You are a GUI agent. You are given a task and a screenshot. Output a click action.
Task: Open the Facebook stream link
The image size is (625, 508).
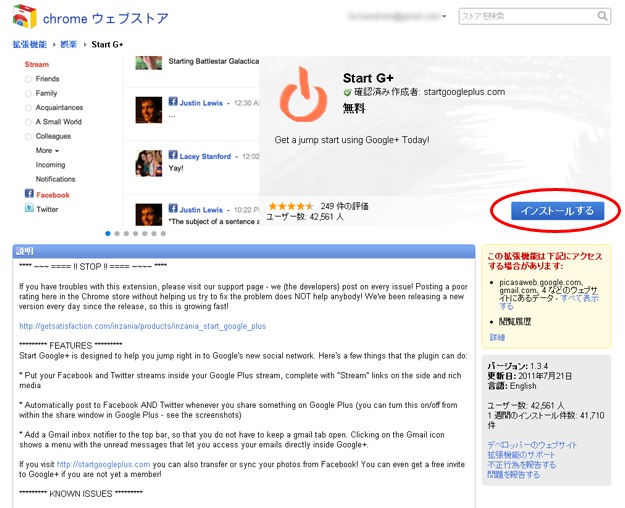click(53, 195)
